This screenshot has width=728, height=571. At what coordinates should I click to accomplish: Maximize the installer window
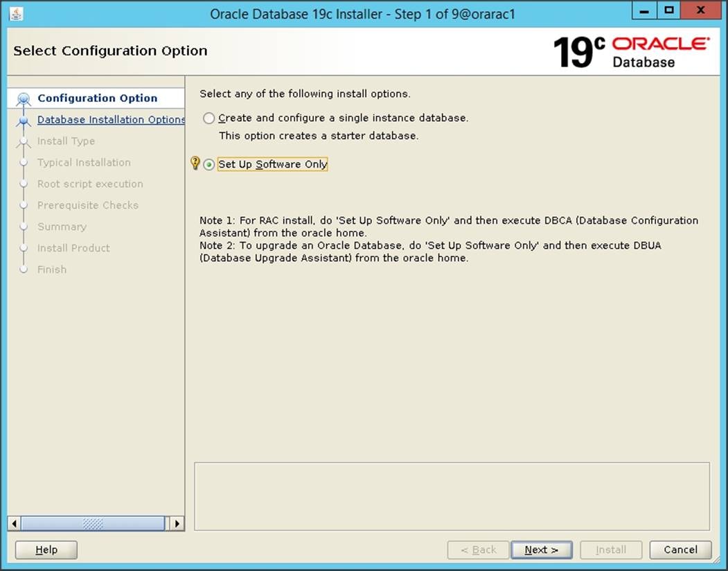[669, 10]
